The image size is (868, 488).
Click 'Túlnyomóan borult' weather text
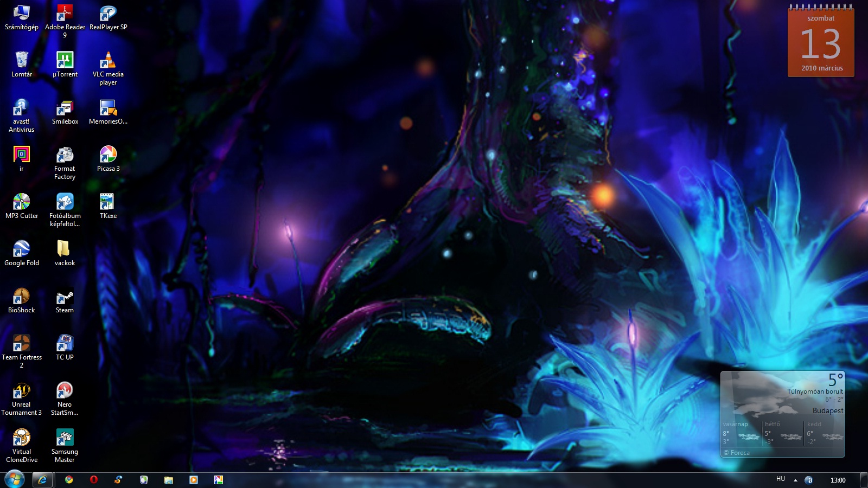click(815, 391)
